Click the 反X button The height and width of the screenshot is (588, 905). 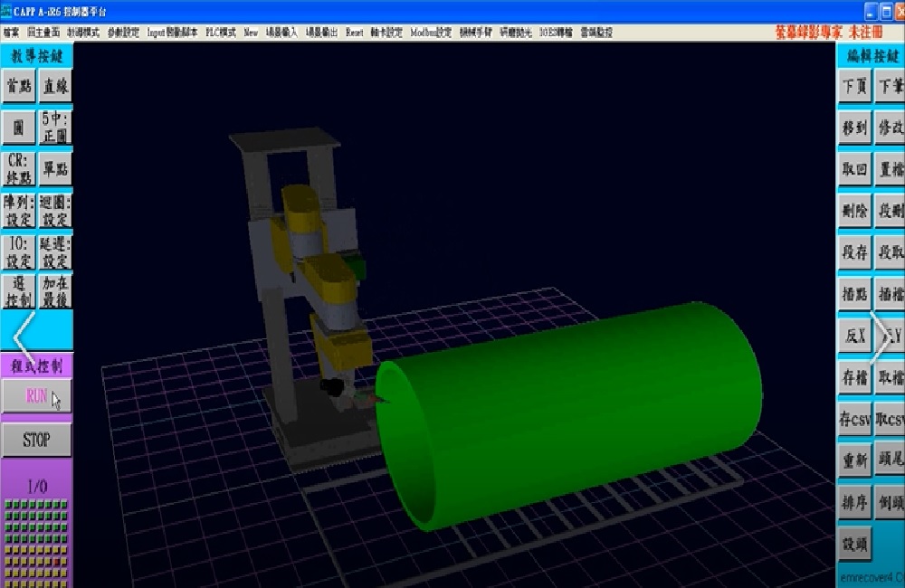click(854, 336)
